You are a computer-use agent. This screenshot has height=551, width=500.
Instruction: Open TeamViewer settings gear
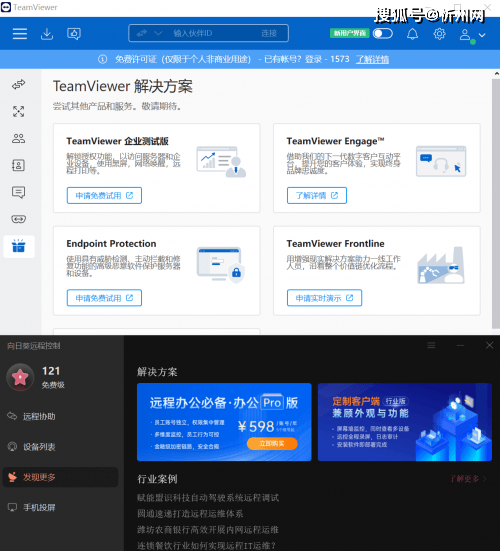pyautogui.click(x=439, y=34)
